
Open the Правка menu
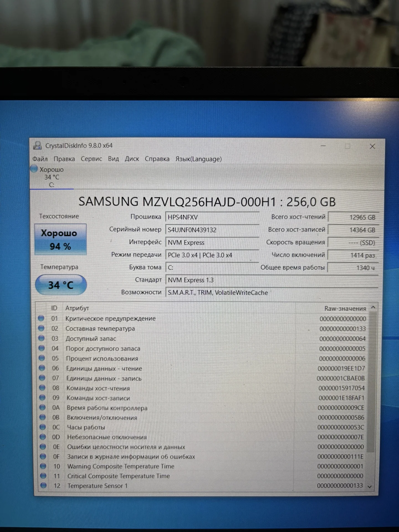[64, 159]
